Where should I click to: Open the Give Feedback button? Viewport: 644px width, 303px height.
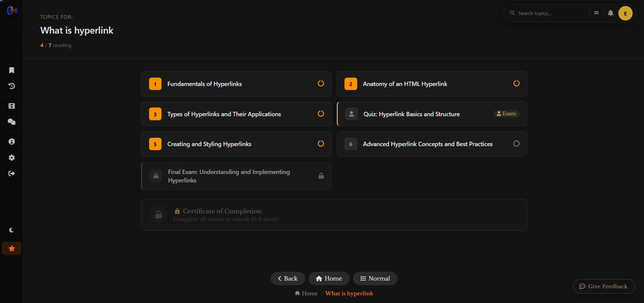tap(604, 286)
